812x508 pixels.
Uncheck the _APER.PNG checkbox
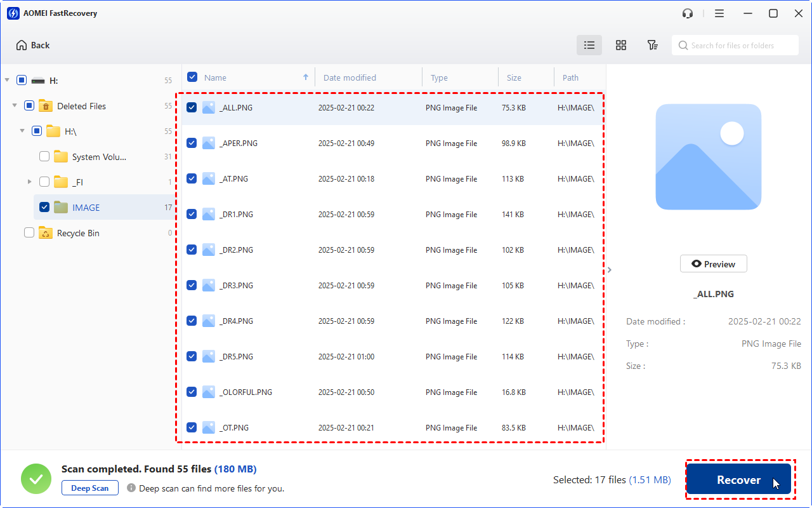pyautogui.click(x=192, y=144)
